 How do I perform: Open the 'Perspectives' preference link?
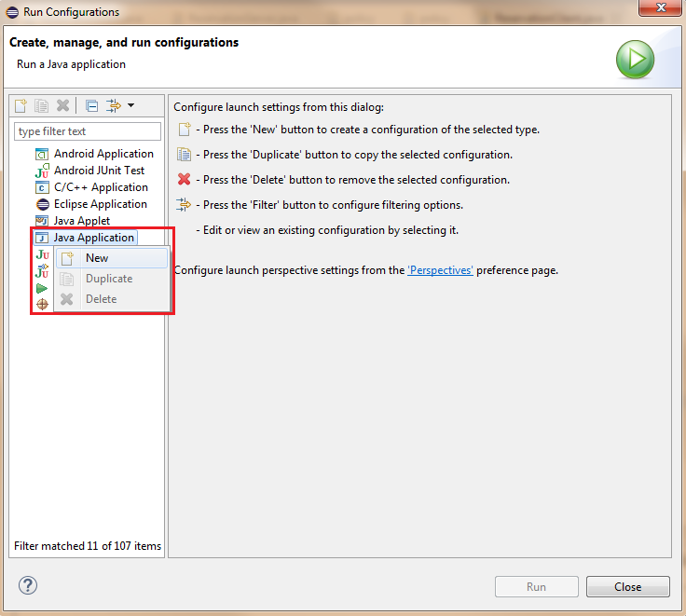pos(440,270)
